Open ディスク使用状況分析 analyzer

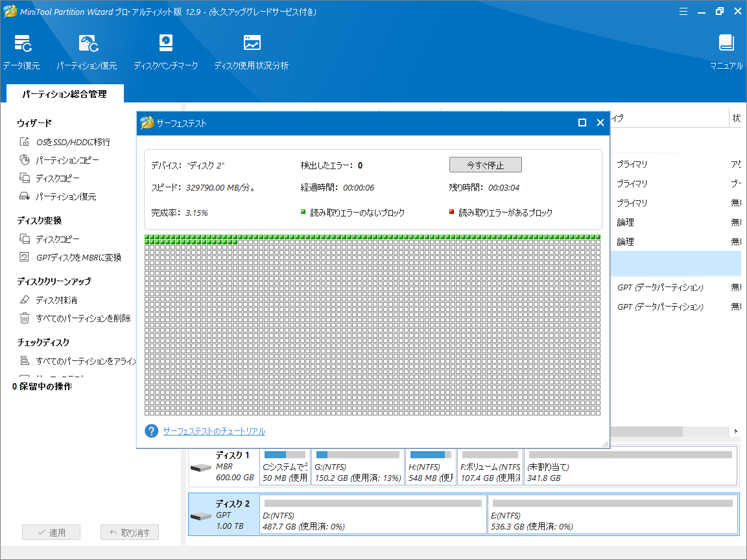point(251,52)
